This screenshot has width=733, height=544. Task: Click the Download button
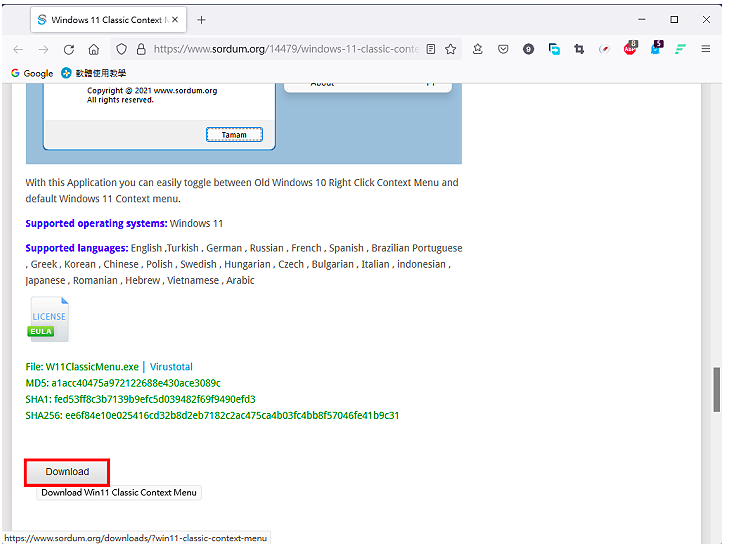click(67, 472)
